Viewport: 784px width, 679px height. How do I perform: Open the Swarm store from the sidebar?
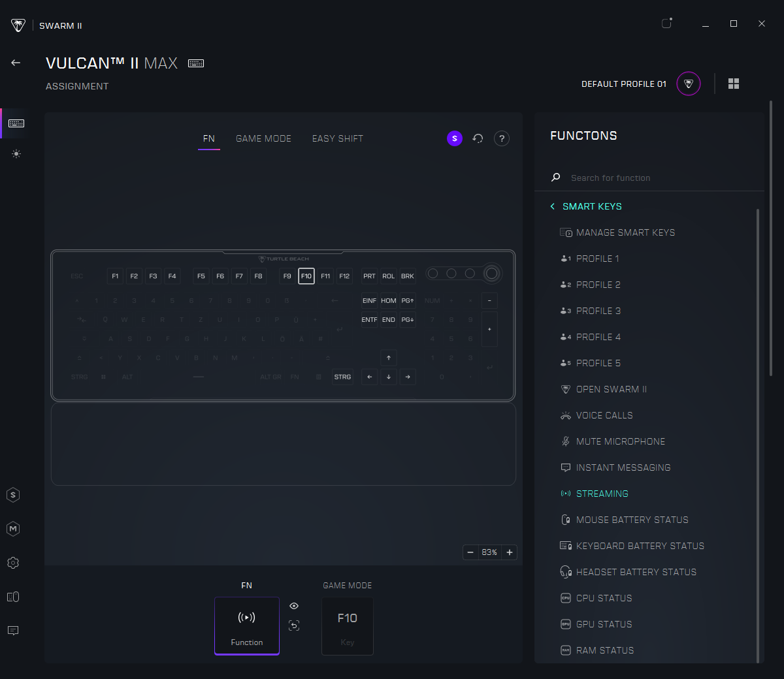(x=13, y=494)
